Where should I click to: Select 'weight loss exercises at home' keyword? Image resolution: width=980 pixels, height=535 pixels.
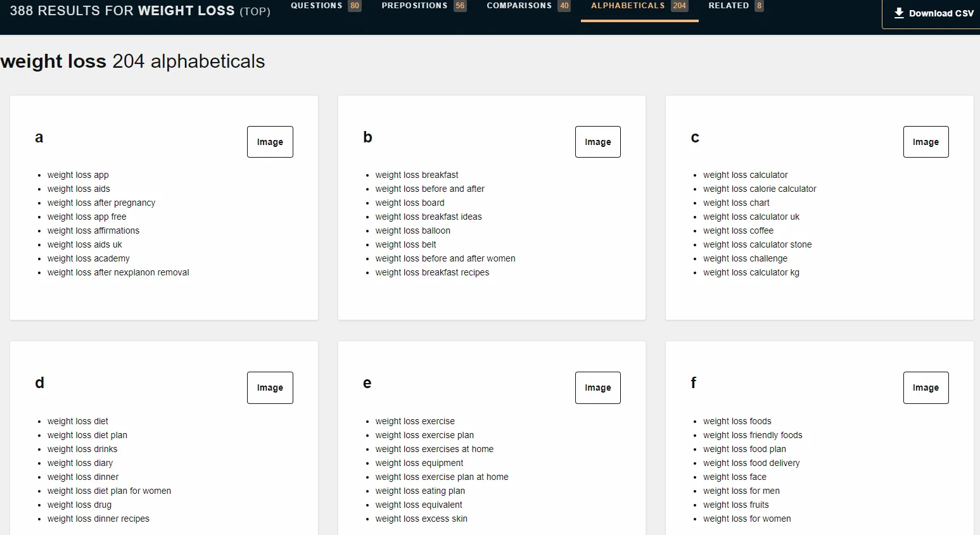tap(434, 449)
